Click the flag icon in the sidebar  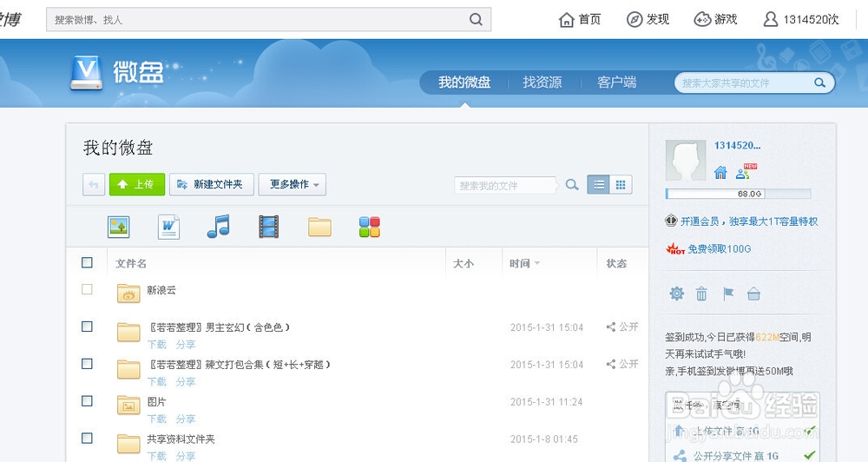click(x=728, y=294)
